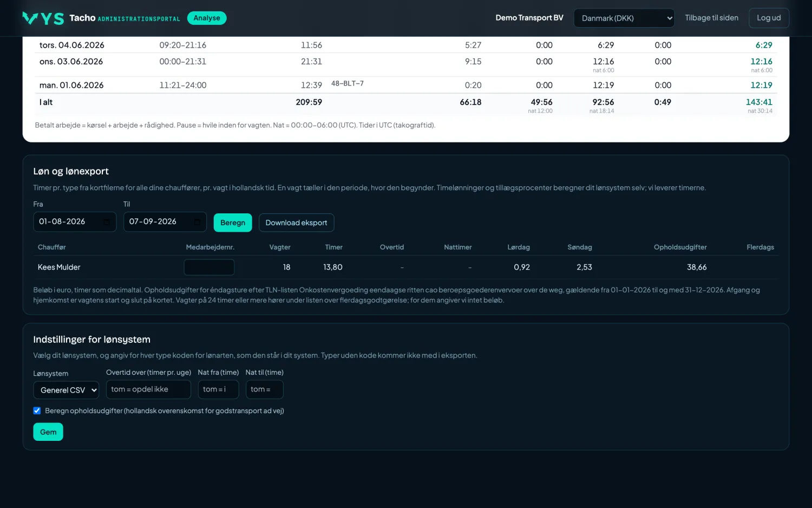Image resolution: width=812 pixels, height=508 pixels.
Task: Click Medarbejdernr. input for Kees Mulder
Action: tap(209, 267)
